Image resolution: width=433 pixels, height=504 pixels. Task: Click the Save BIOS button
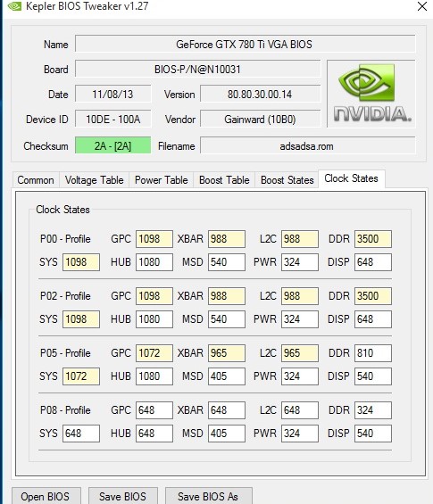(x=123, y=496)
